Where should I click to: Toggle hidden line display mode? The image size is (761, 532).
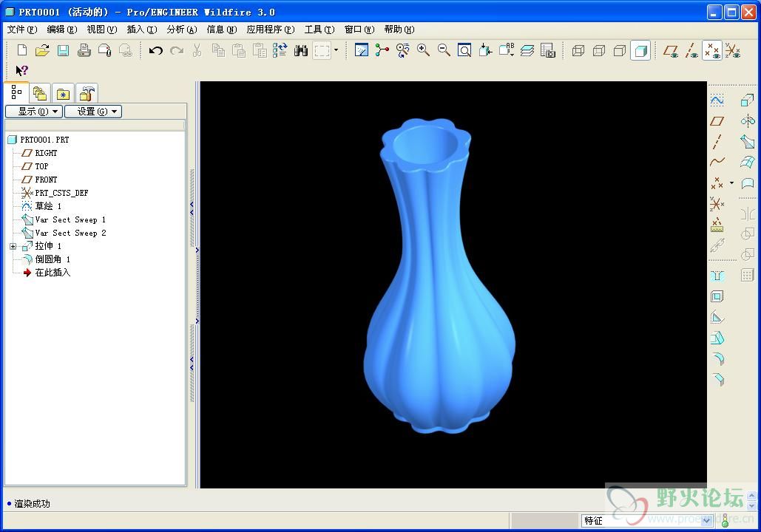point(599,50)
